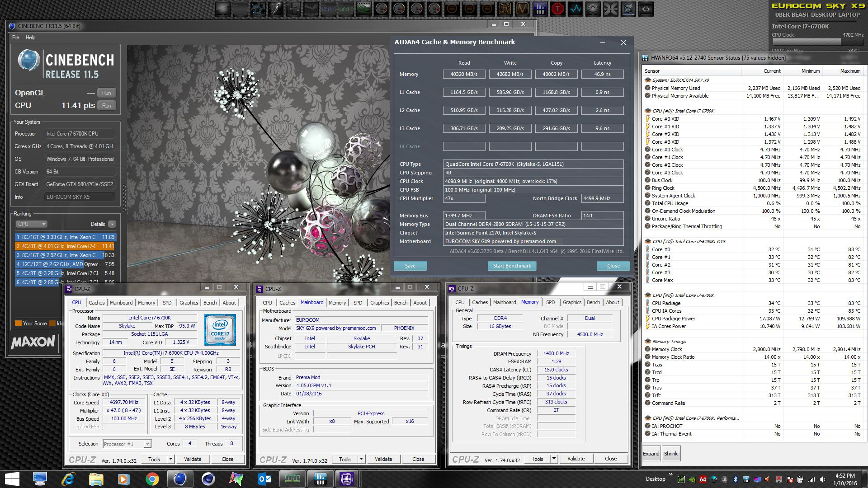Image resolution: width=868 pixels, height=488 pixels.
Task: Click the Tools dropdown arrow in Mainboard CPU-Z
Action: (x=361, y=459)
